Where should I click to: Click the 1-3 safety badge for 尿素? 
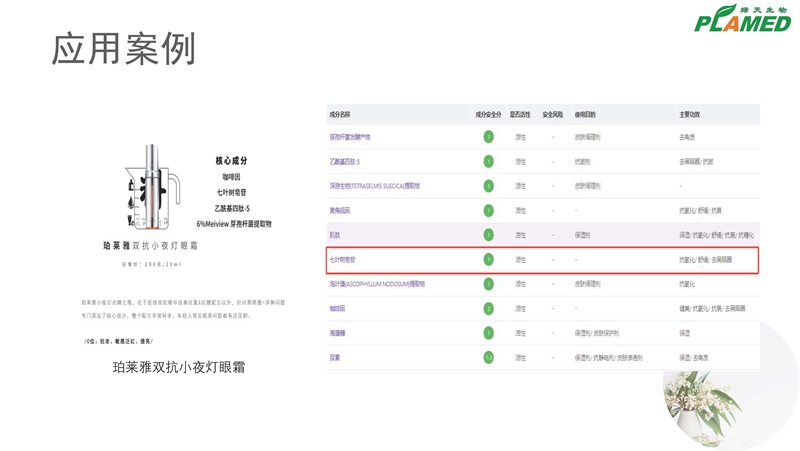[488, 358]
